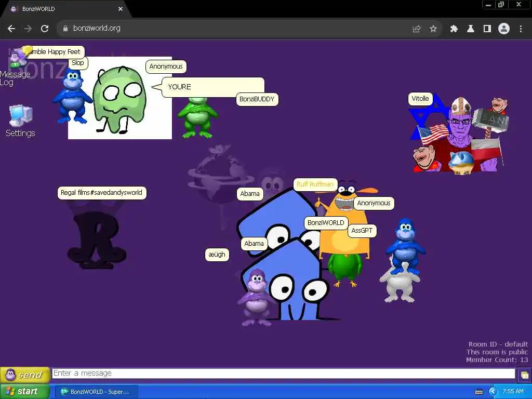Click the green blob Anonymous character

pos(119,100)
